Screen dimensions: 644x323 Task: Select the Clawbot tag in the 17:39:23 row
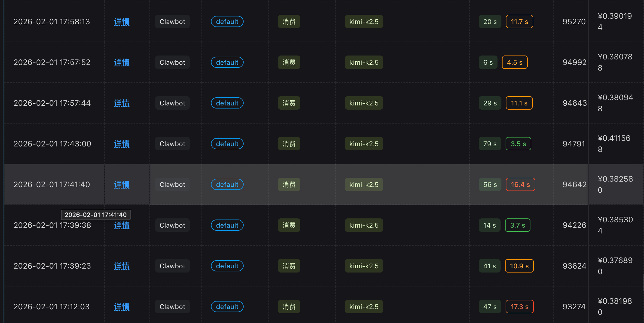point(172,266)
